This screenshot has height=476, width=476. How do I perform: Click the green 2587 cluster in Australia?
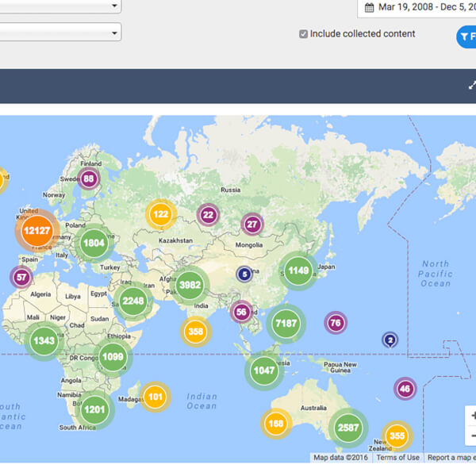pos(348,428)
